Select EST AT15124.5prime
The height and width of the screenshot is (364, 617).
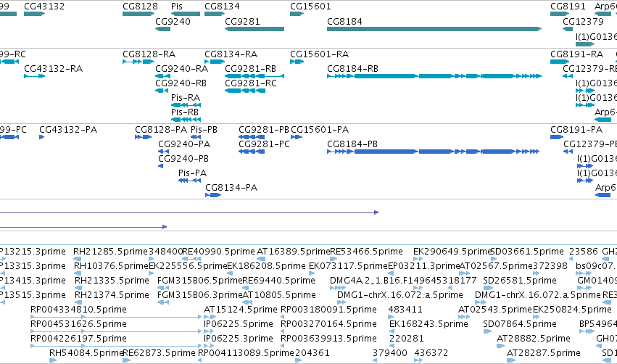(210, 316)
